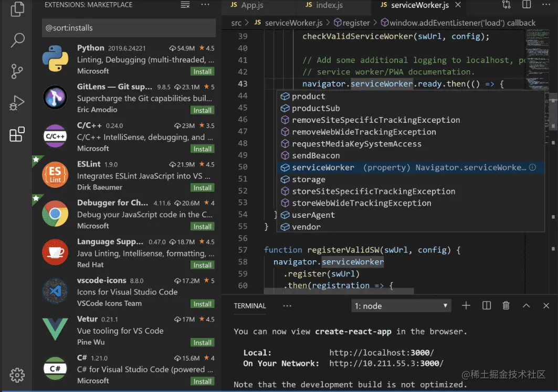The image size is (558, 392).
Task: Select the highlighted 'serviceWorker' suggestion
Action: pyautogui.click(x=410, y=167)
